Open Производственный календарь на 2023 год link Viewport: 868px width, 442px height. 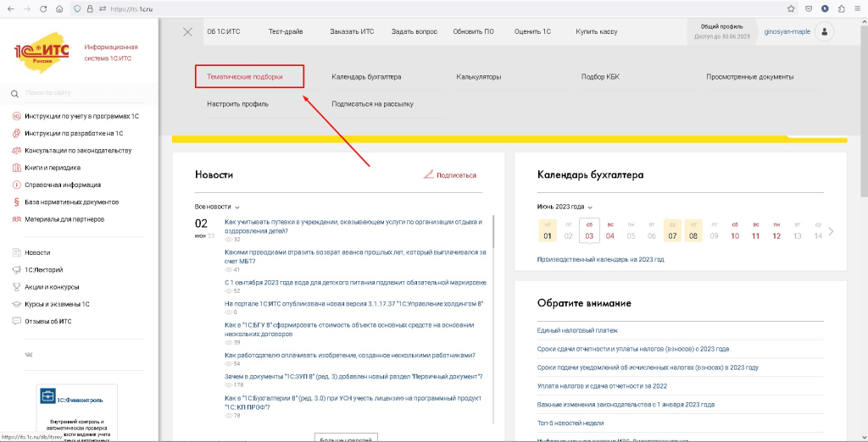coord(600,259)
